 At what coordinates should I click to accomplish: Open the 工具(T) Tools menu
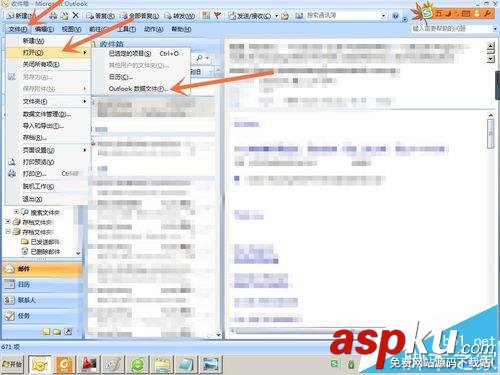click(x=126, y=29)
